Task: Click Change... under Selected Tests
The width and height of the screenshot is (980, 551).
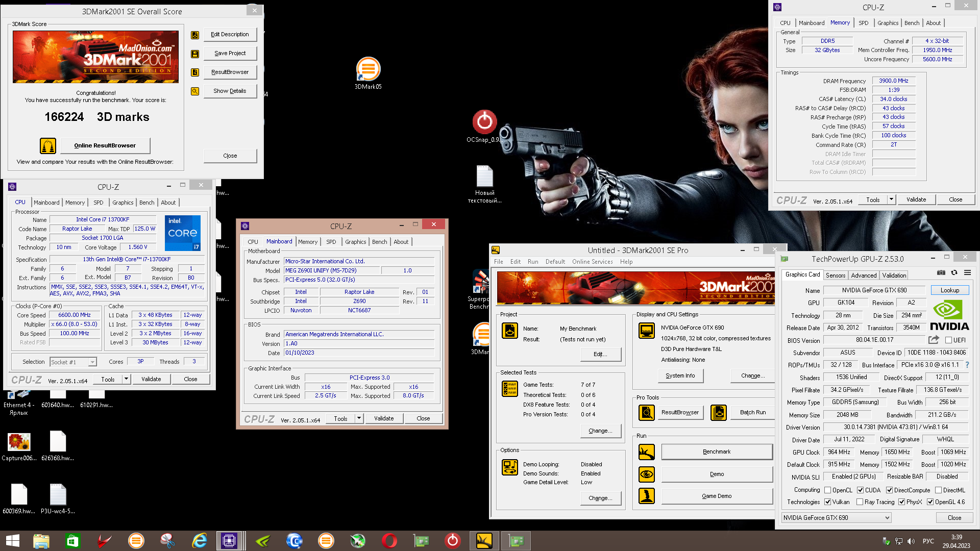Action: click(x=600, y=431)
